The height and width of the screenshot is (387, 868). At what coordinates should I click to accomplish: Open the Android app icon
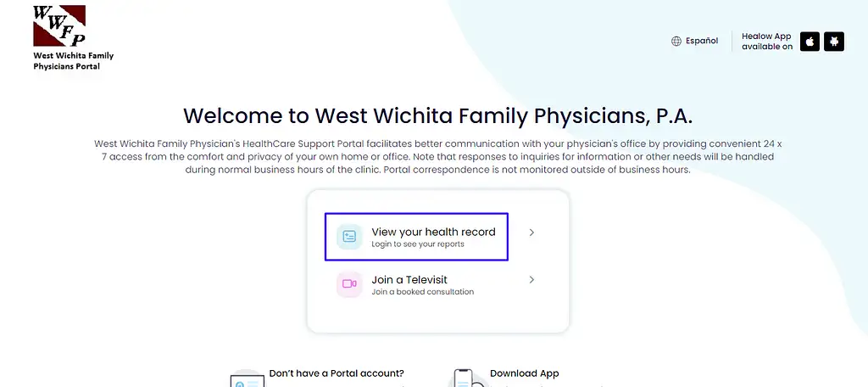coord(834,42)
